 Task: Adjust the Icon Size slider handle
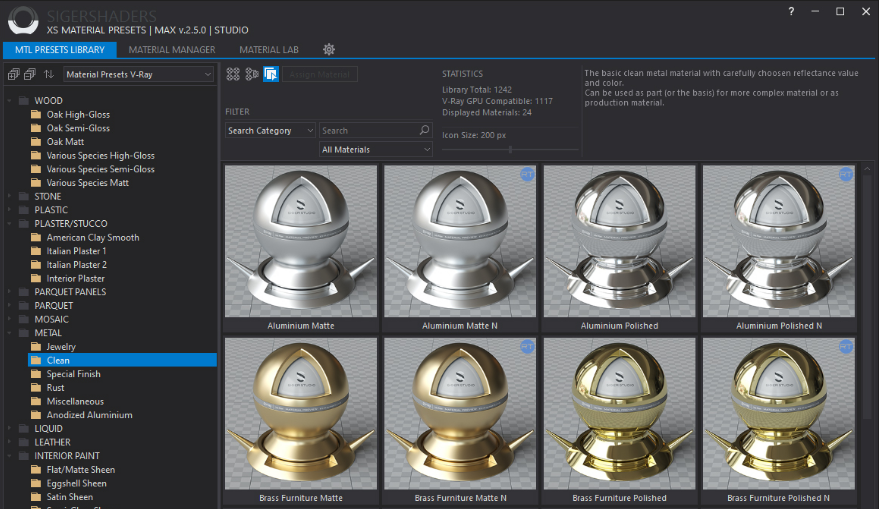click(510, 150)
